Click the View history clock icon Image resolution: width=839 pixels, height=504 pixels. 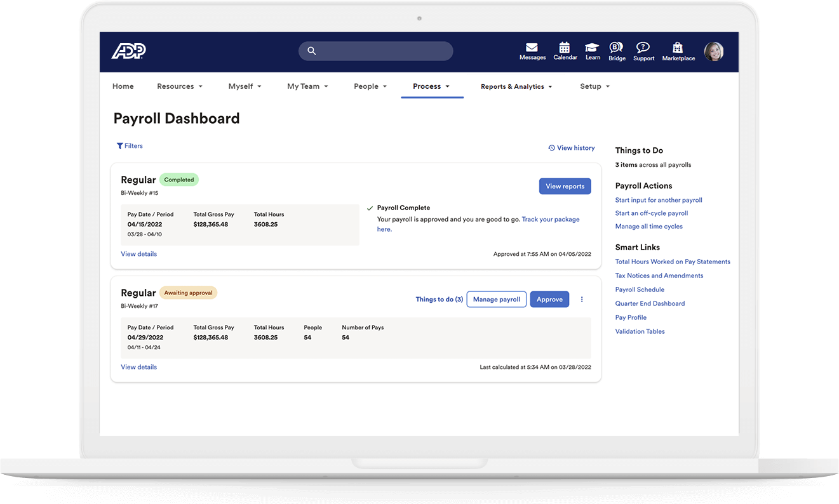(551, 147)
